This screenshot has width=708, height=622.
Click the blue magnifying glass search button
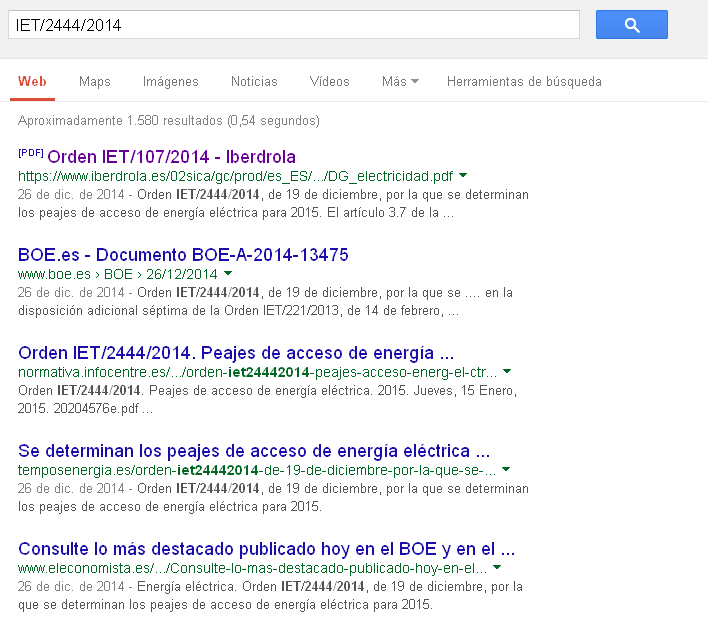pyautogui.click(x=631, y=25)
